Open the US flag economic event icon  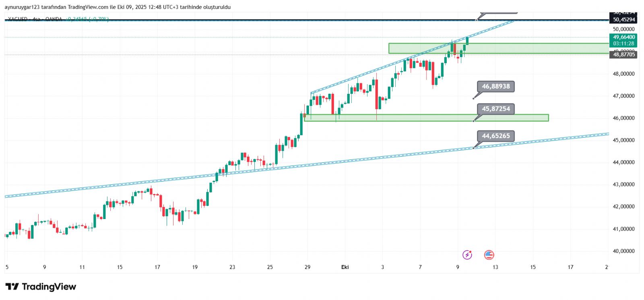tap(489, 254)
